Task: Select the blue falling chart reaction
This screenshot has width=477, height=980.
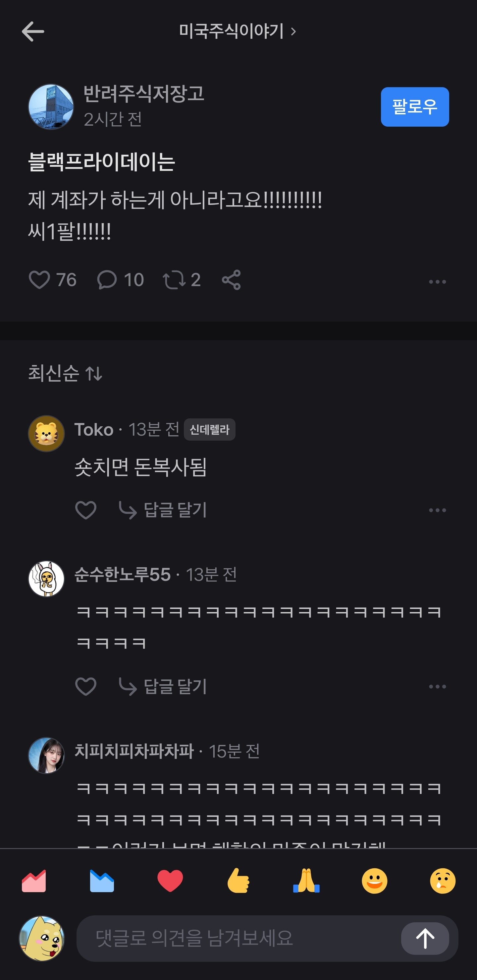Action: [x=102, y=881]
